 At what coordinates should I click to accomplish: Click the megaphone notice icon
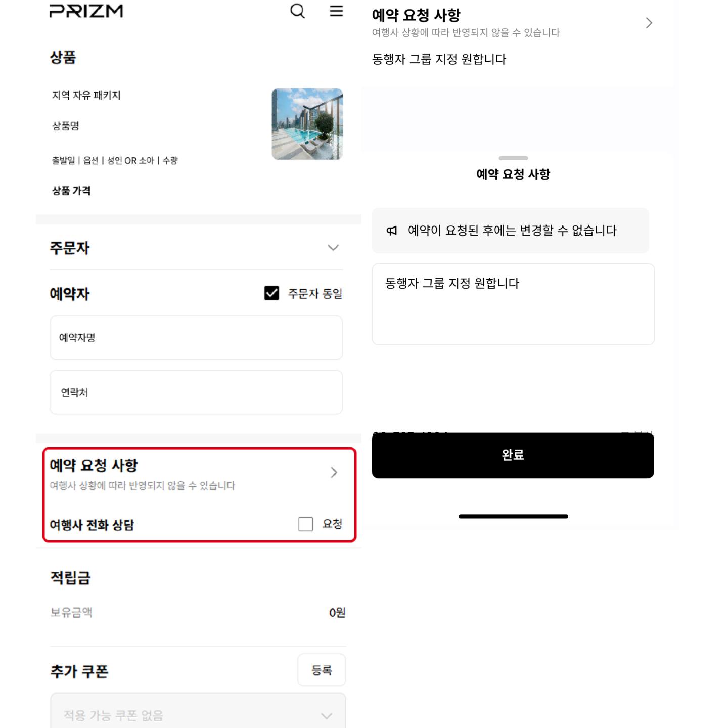point(392,231)
